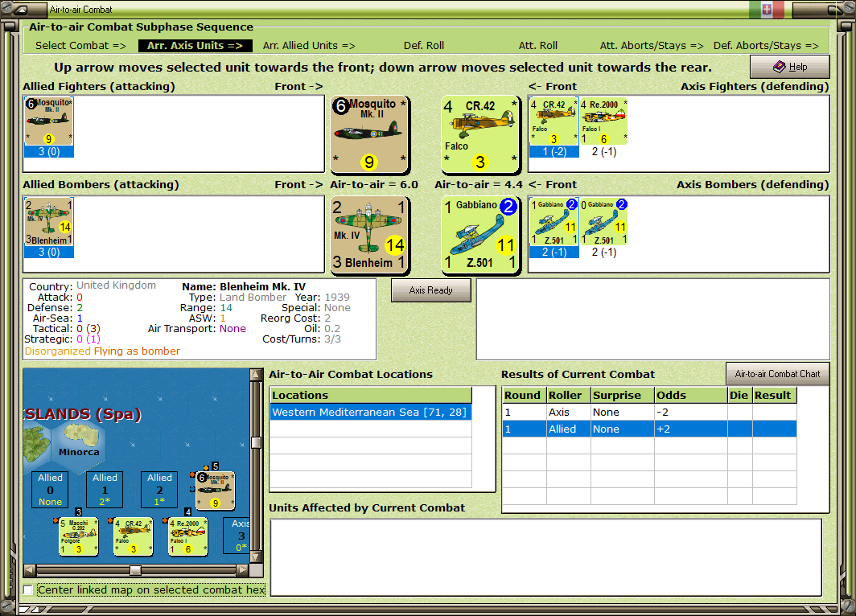Click the Roller column header
The height and width of the screenshot is (616, 856).
click(x=568, y=395)
